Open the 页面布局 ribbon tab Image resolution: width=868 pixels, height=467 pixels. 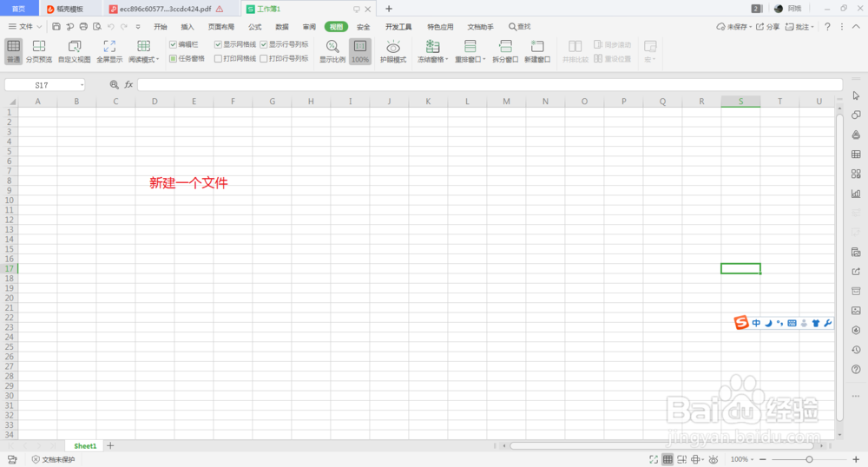pos(221,27)
